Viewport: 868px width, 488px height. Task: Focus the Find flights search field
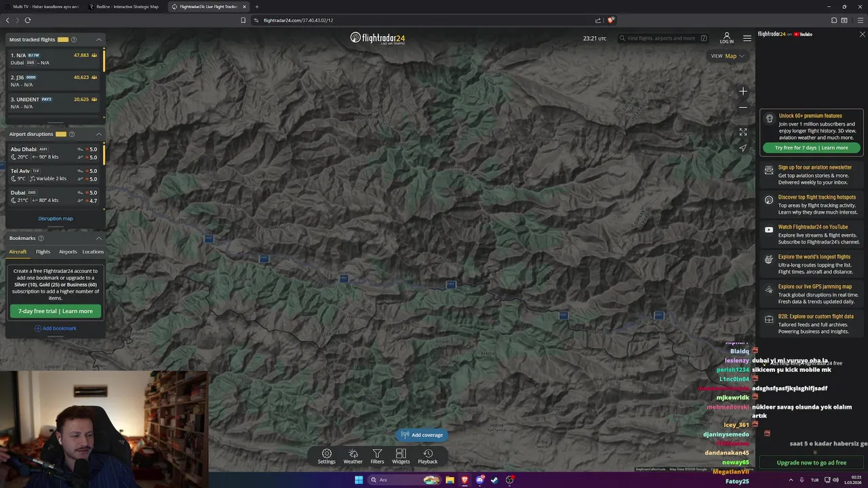coord(663,38)
